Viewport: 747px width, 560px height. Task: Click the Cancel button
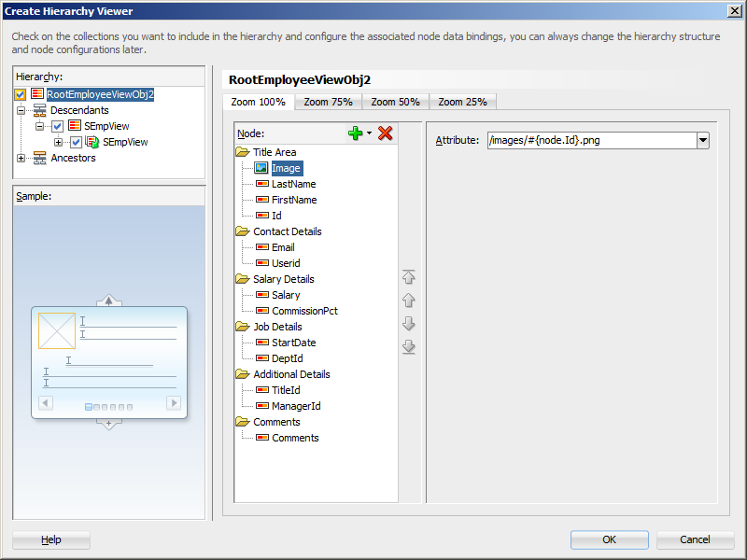click(695, 539)
